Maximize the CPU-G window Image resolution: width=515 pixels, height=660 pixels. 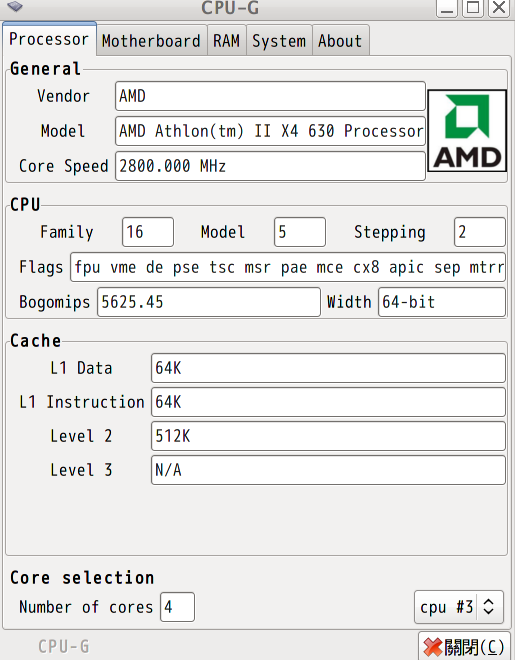(x=473, y=8)
